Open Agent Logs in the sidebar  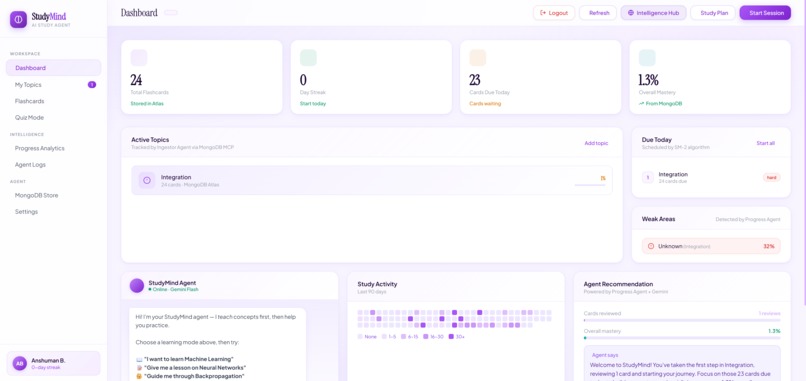[53, 165]
